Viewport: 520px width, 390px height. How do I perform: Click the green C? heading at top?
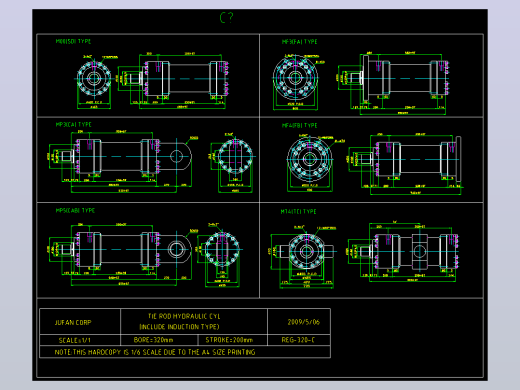(x=227, y=17)
